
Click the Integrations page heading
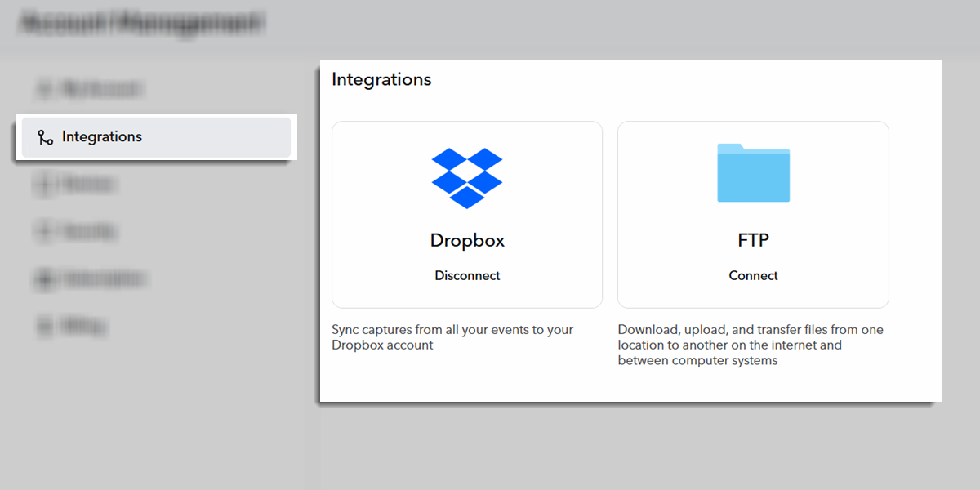(381, 80)
